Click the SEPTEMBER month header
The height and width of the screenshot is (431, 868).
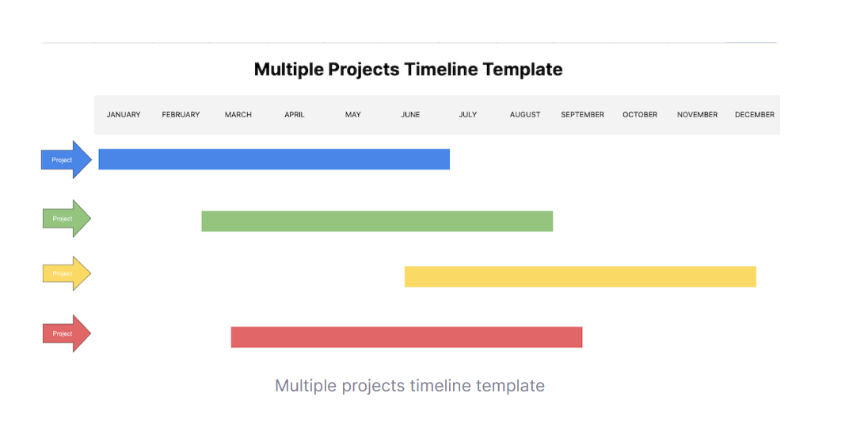[582, 115]
